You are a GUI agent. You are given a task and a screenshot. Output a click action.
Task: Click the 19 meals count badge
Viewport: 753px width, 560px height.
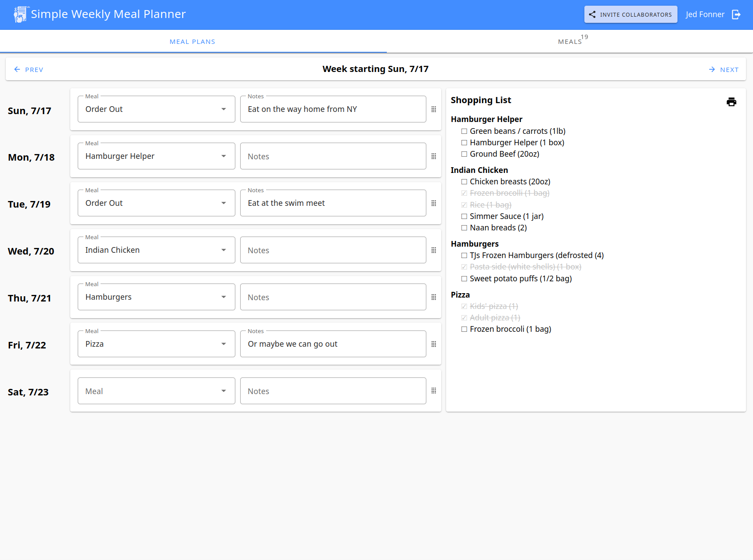click(584, 37)
